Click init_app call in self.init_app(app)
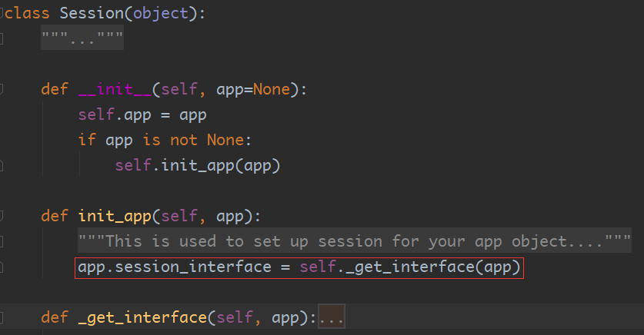644x335 pixels. pyautogui.click(x=198, y=166)
